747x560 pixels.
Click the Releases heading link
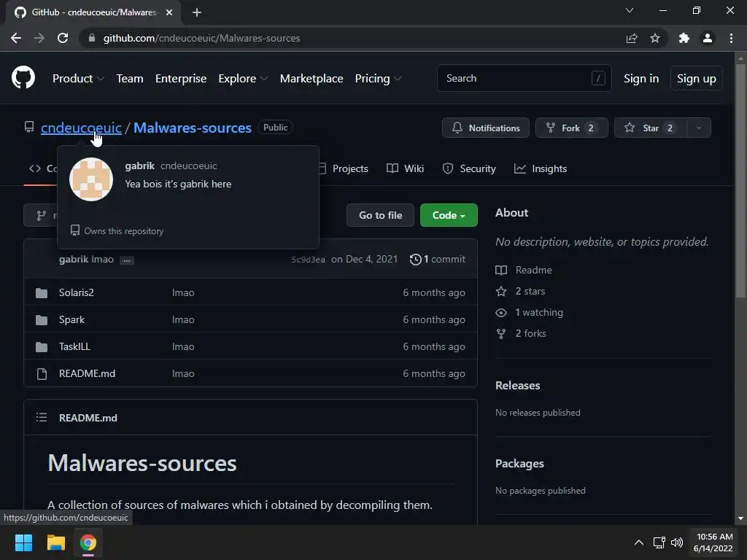click(518, 385)
